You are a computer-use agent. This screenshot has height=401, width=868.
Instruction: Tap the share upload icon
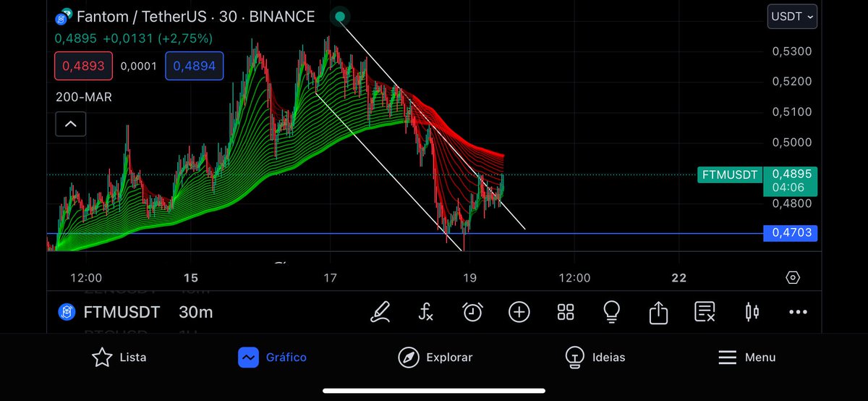658,312
